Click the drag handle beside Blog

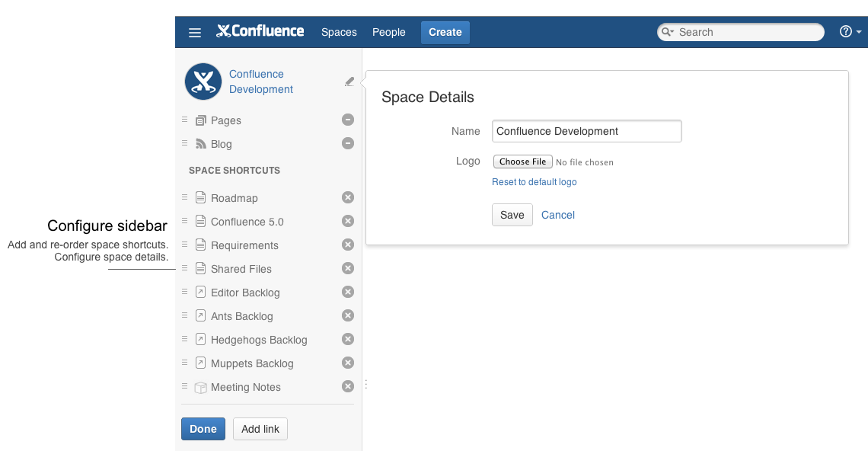185,143
